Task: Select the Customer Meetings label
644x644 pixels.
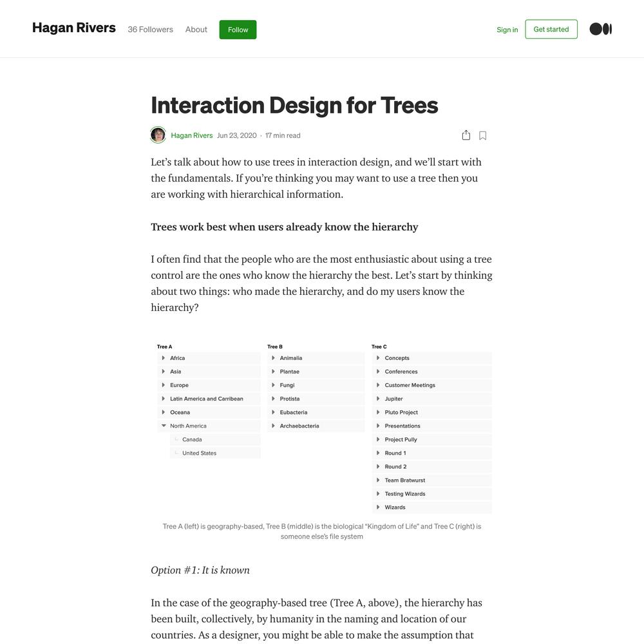Action: 410,385
